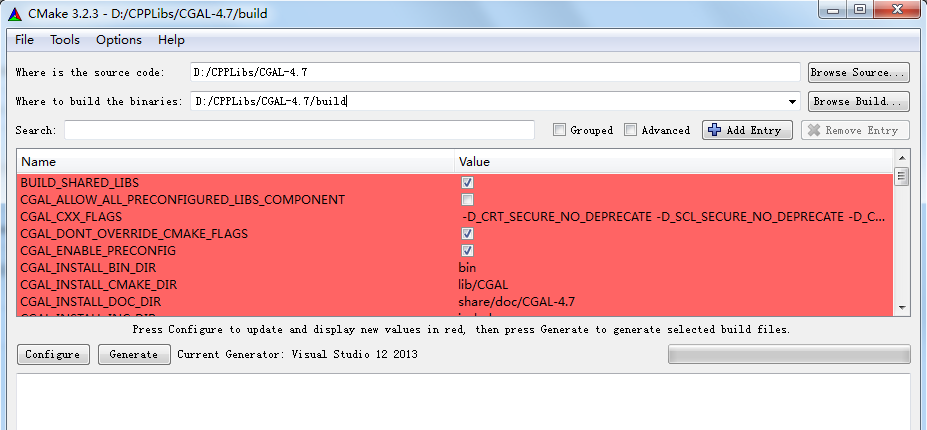This screenshot has height=430, width=927.
Task: Select the BUILD_SHARED_LIBS entry name
Action: click(x=80, y=183)
